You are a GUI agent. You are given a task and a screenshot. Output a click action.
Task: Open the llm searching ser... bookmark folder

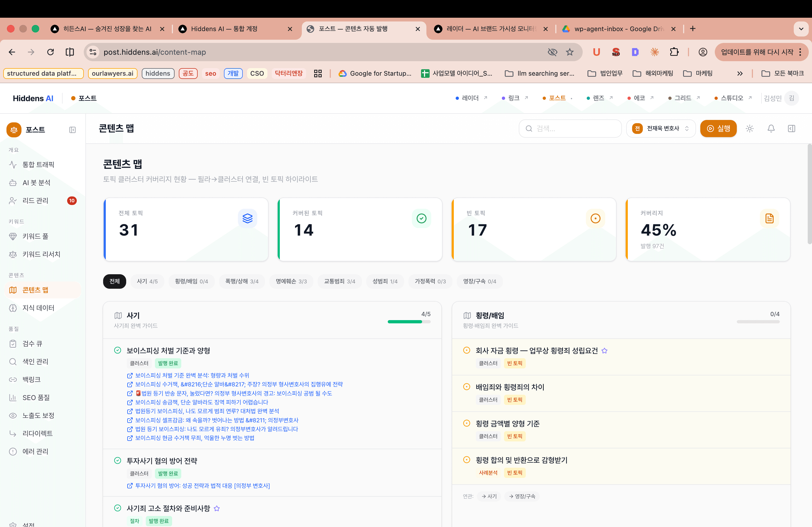(x=539, y=73)
